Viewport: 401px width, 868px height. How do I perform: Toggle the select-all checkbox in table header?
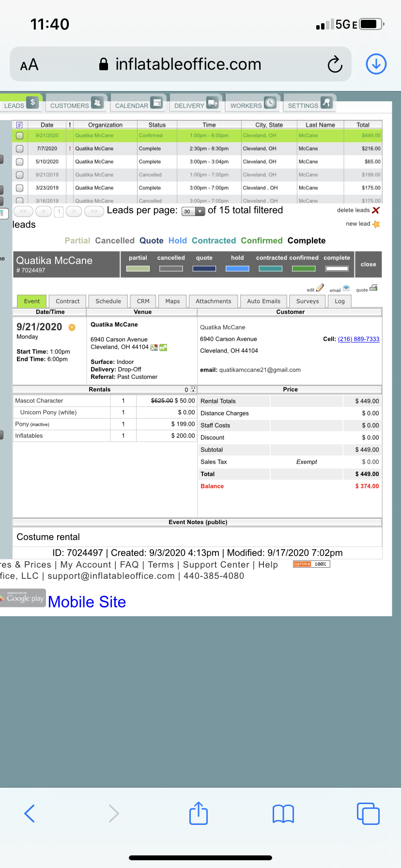19,125
